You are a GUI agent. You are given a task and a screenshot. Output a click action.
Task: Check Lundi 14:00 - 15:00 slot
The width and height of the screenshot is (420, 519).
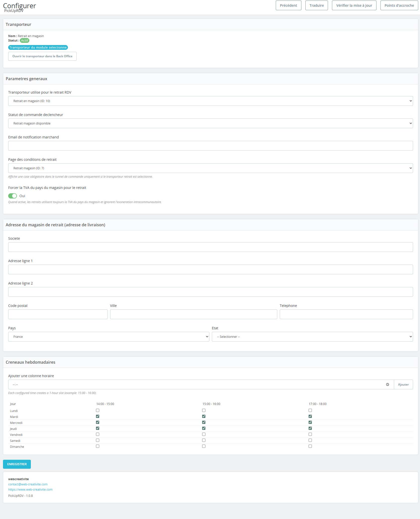coord(97,410)
